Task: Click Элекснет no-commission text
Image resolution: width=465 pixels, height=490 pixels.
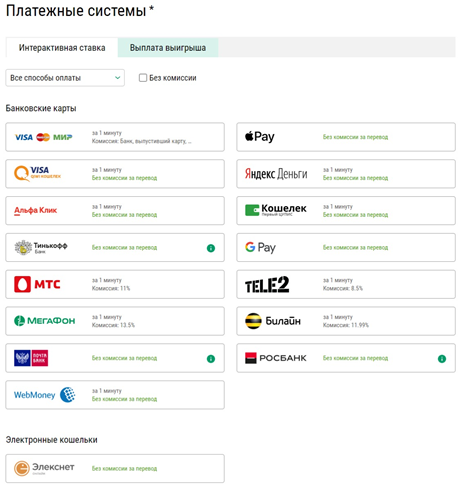Action: pyautogui.click(x=124, y=469)
